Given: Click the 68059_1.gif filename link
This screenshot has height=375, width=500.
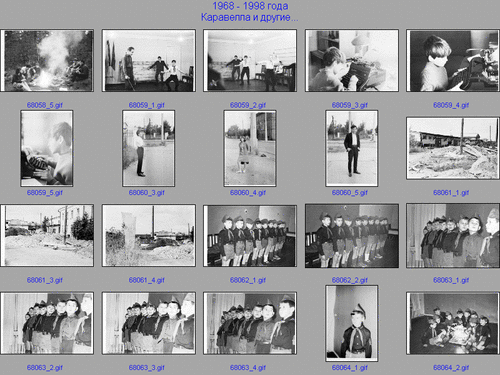Looking at the screenshot, I should click(x=147, y=105).
